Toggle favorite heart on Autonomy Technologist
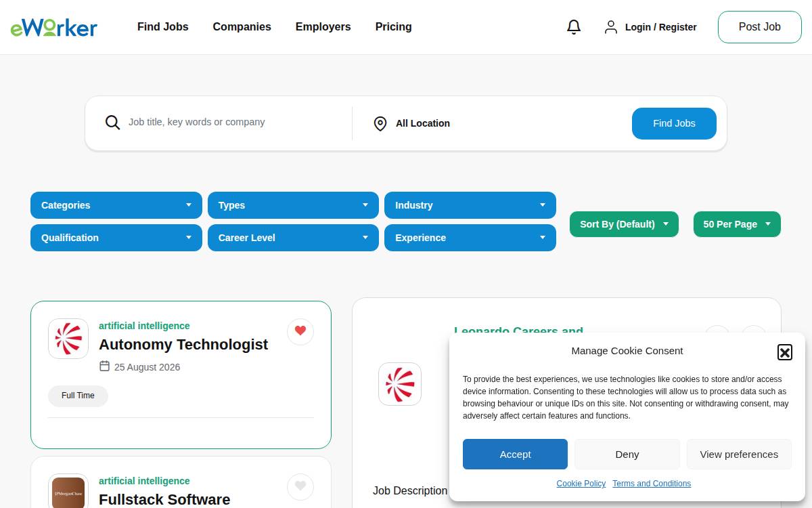The height and width of the screenshot is (508, 812). tap(300, 331)
